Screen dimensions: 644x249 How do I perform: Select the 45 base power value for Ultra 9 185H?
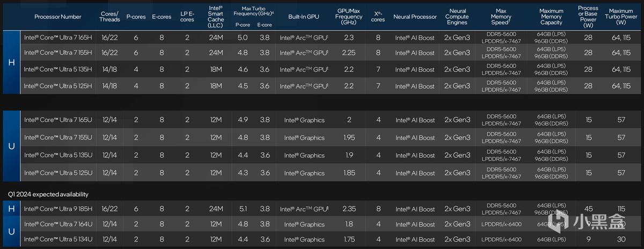tap(588, 209)
